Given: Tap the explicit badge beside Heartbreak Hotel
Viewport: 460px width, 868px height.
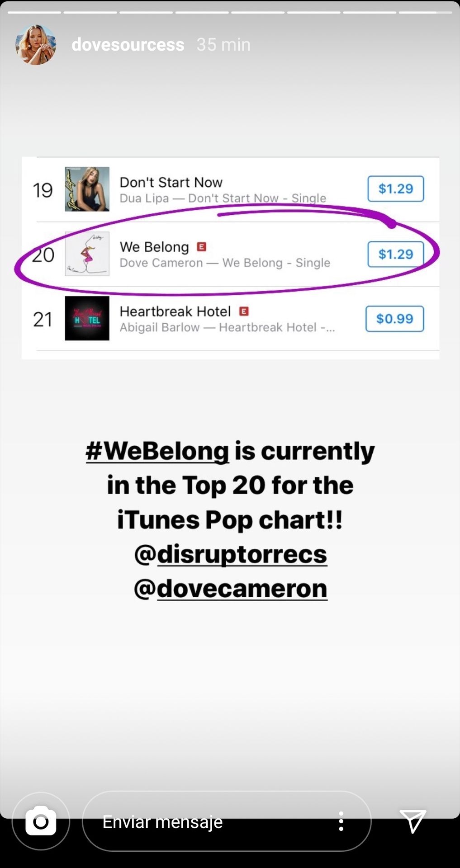Looking at the screenshot, I should 244,311.
